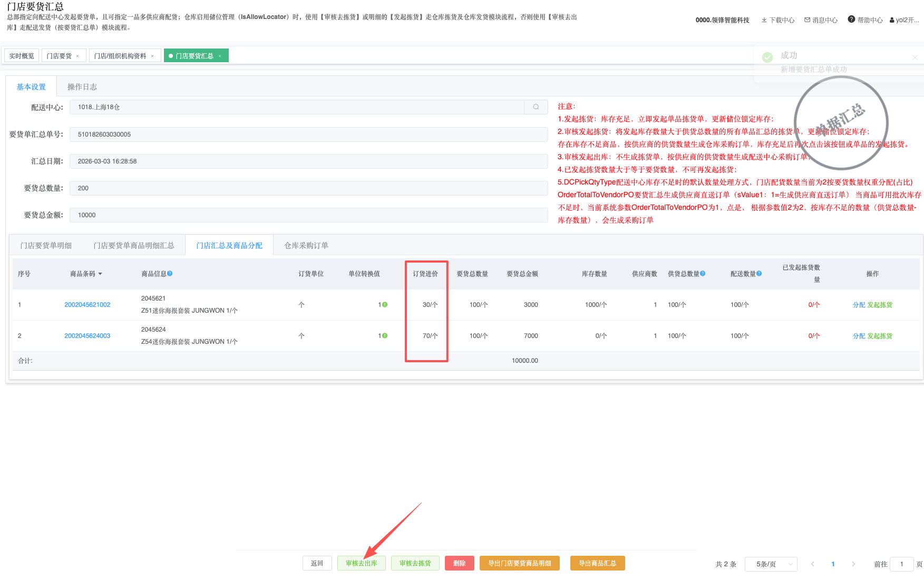
Task: Open product barcode link 2002045621002
Action: pos(87,305)
